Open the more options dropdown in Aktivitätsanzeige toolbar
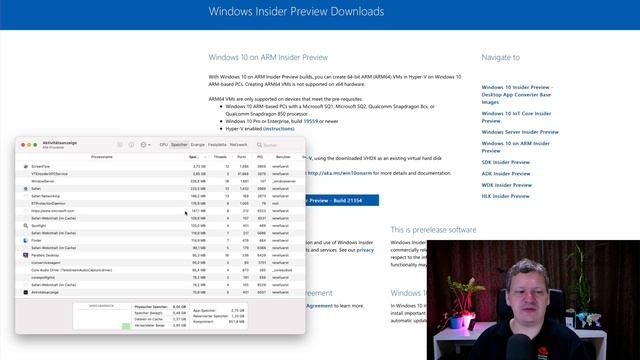 tap(145, 144)
